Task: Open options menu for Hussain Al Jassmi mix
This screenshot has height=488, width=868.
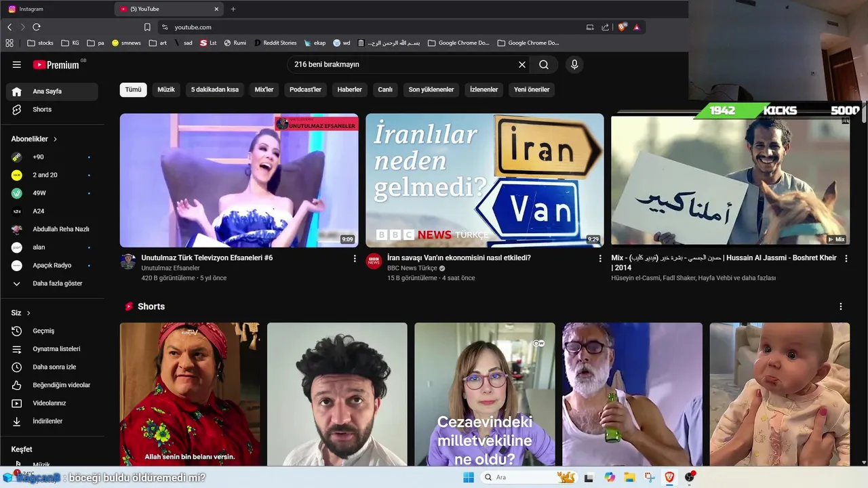Action: [x=846, y=258]
